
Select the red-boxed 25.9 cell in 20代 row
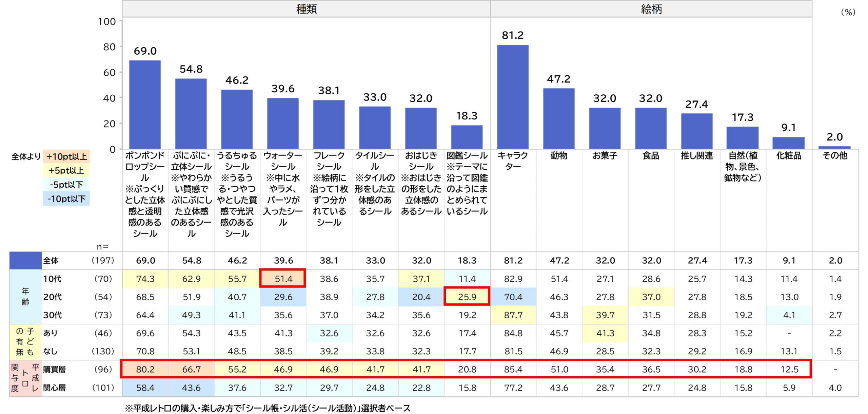(x=467, y=297)
